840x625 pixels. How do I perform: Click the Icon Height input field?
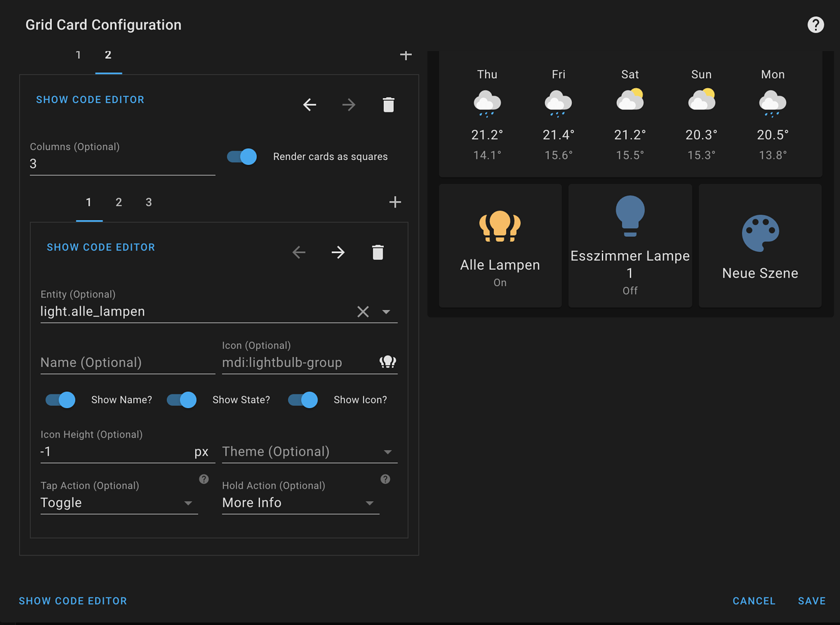pyautogui.click(x=112, y=451)
